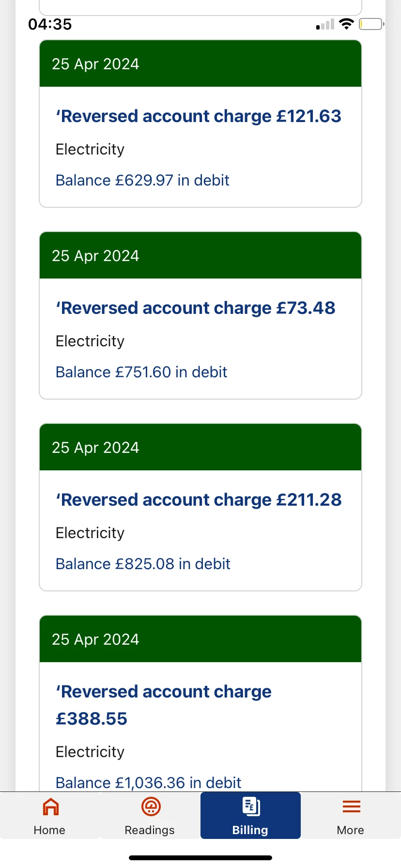
Task: Tap the Home house icon
Action: tap(51, 807)
